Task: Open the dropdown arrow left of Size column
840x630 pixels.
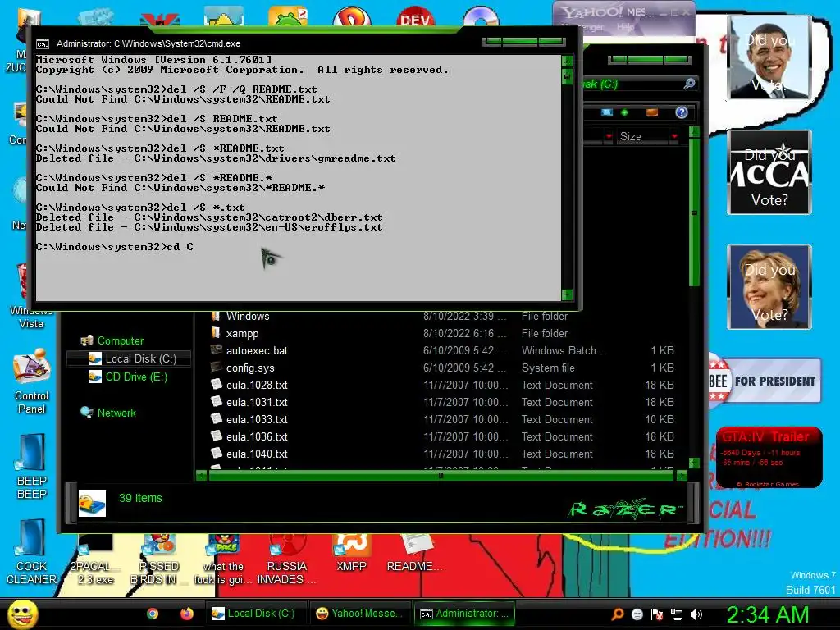Action: (609, 137)
